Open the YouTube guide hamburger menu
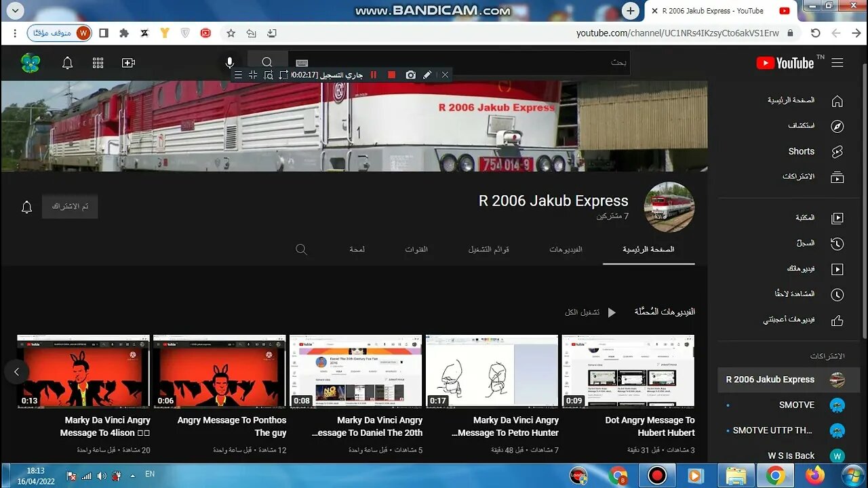 click(837, 63)
